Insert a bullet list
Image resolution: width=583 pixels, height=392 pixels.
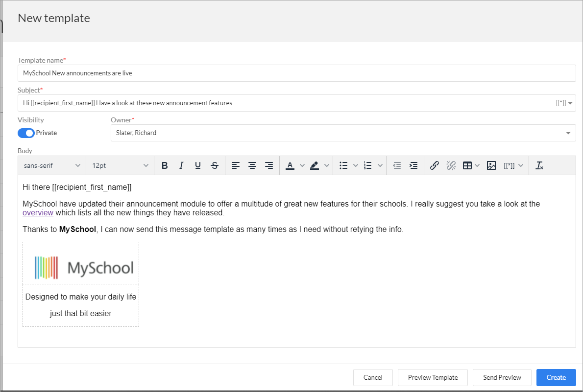coord(343,166)
